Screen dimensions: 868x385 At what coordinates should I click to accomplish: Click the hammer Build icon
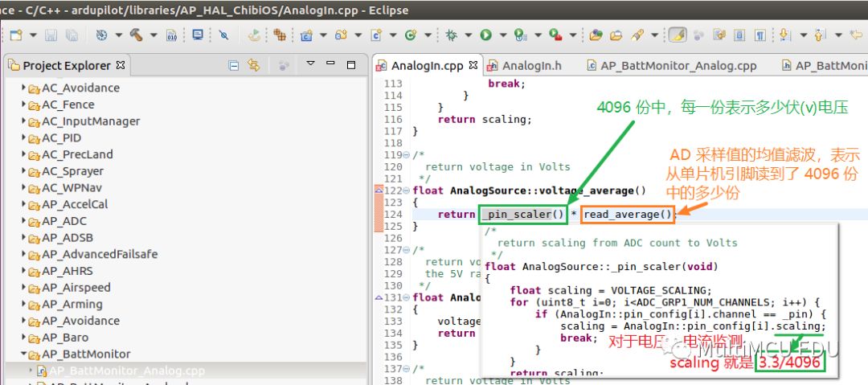point(136,35)
